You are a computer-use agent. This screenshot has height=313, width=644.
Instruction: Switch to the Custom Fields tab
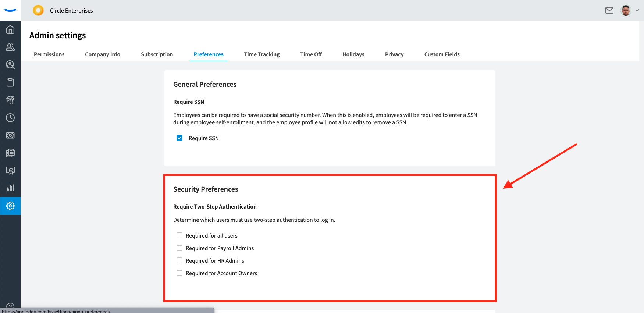tap(442, 54)
